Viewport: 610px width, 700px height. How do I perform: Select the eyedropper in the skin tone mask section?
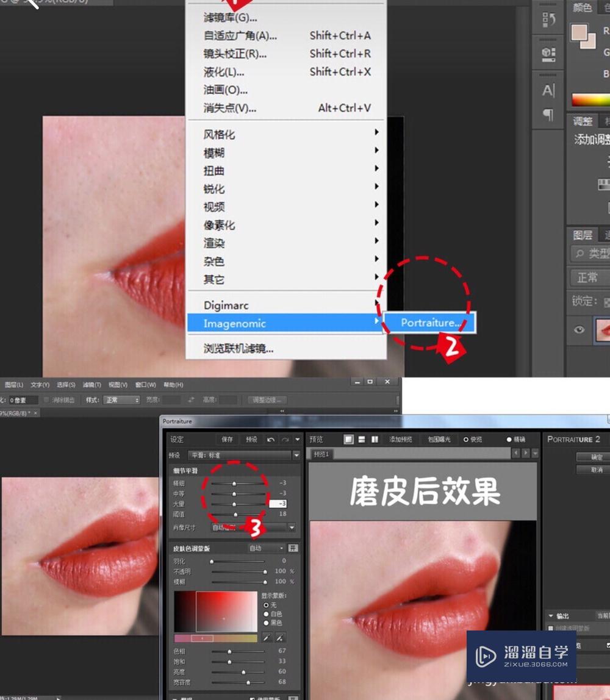click(267, 638)
